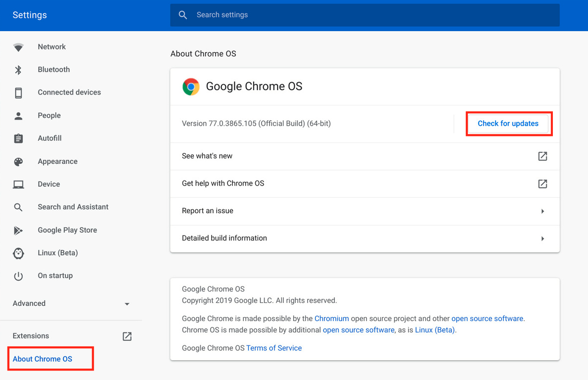Click the Google Chrome logo icon
The image size is (588, 380).
pyautogui.click(x=191, y=87)
